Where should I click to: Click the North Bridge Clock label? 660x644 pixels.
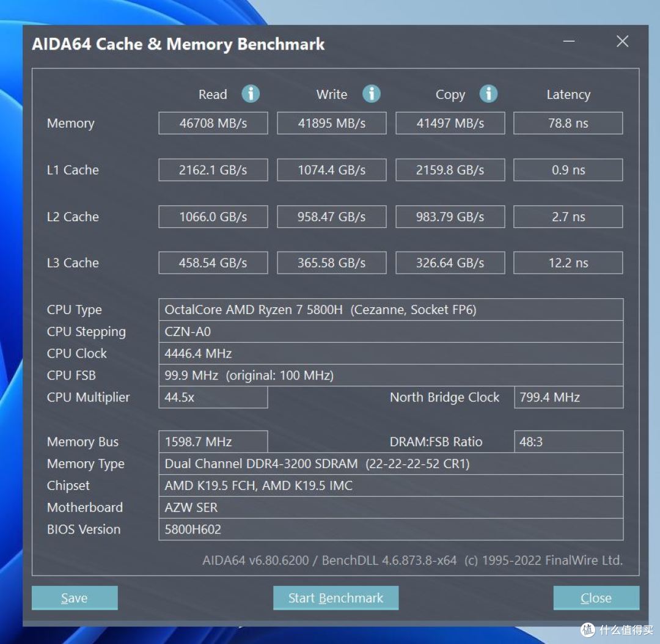[x=444, y=398]
